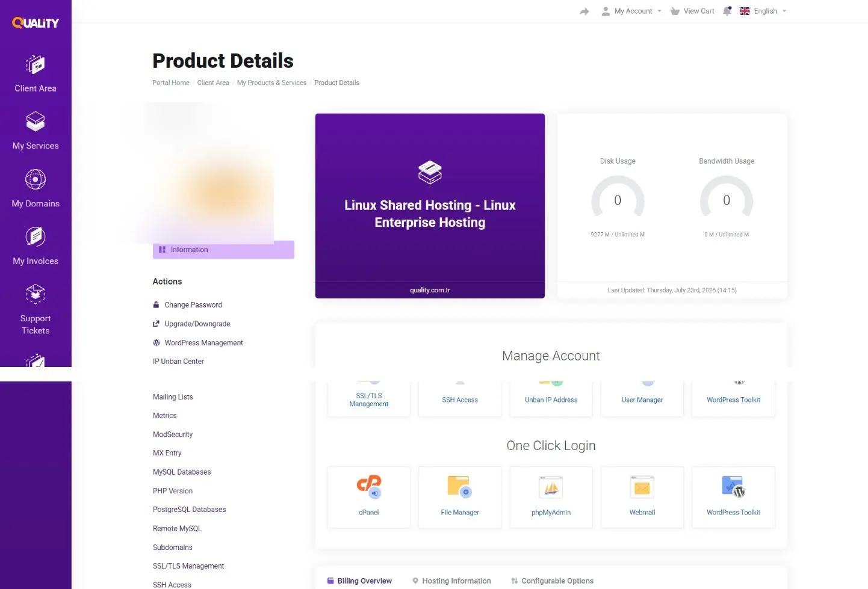Expand the My Account dropdown
The height and width of the screenshot is (589, 868).
[631, 11]
